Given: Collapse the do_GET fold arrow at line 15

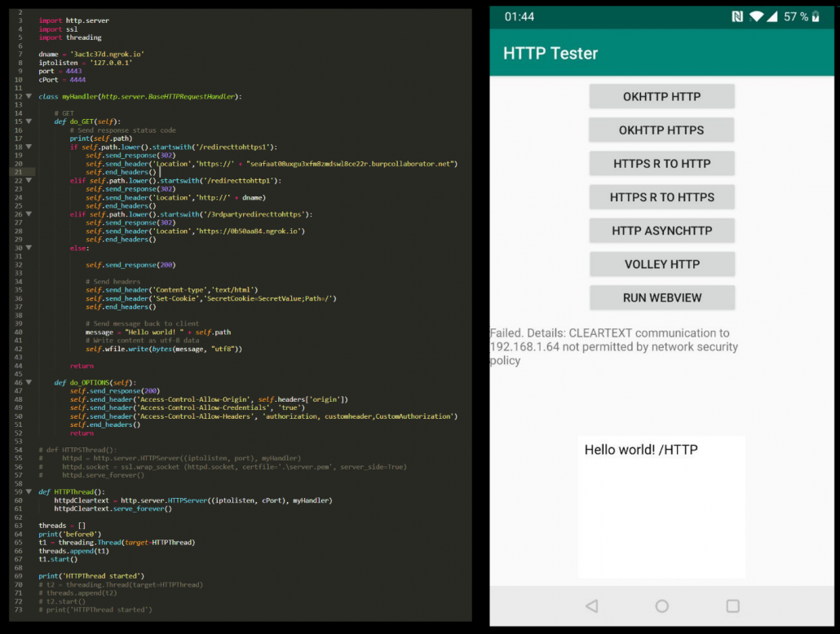Looking at the screenshot, I should tap(29, 121).
